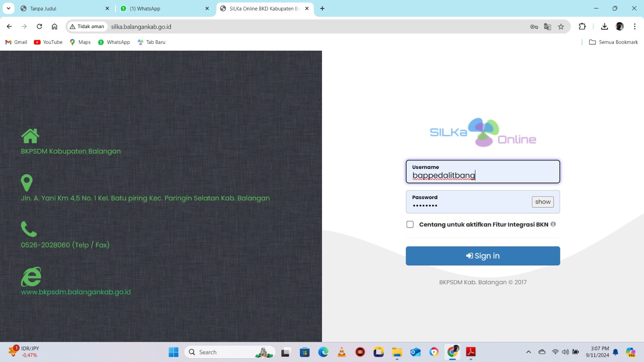Focus the Username input field

[483, 172]
